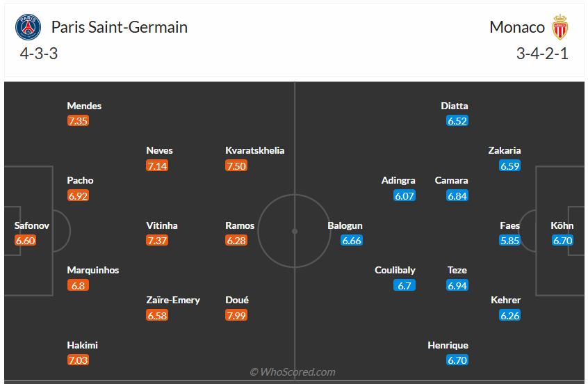
Task: Click the Paris Saint-Germain club crest
Action: click(x=28, y=28)
